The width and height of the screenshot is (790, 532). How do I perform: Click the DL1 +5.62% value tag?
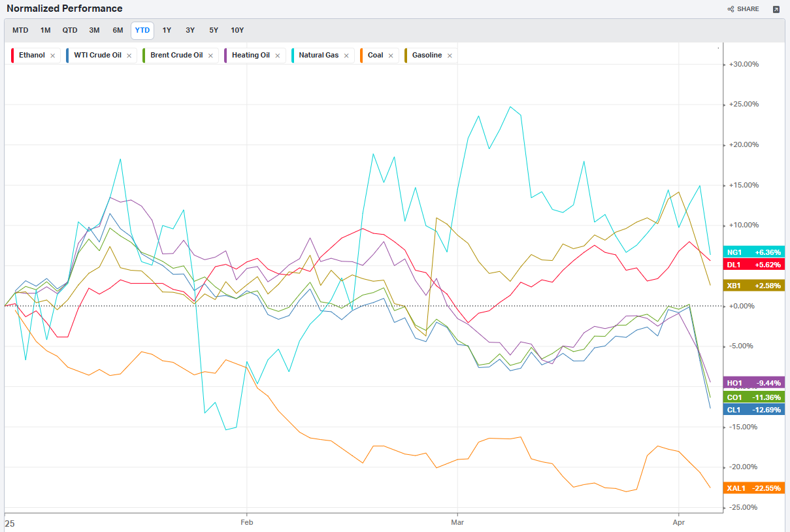pos(754,265)
